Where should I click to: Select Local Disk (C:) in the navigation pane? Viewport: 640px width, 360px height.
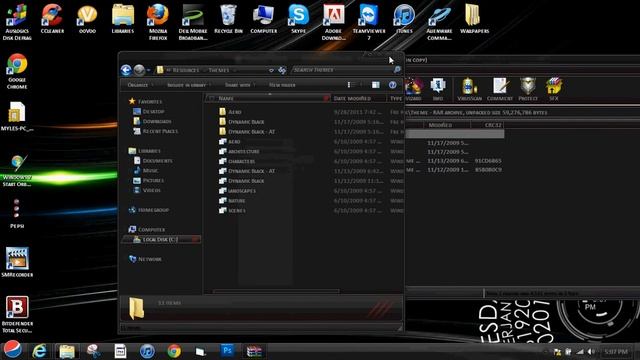click(161, 239)
